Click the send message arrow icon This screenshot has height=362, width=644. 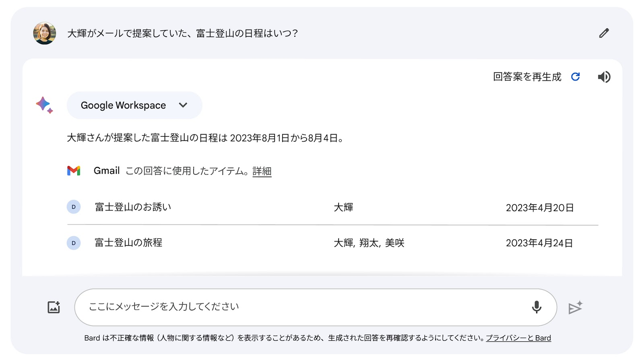(x=575, y=307)
